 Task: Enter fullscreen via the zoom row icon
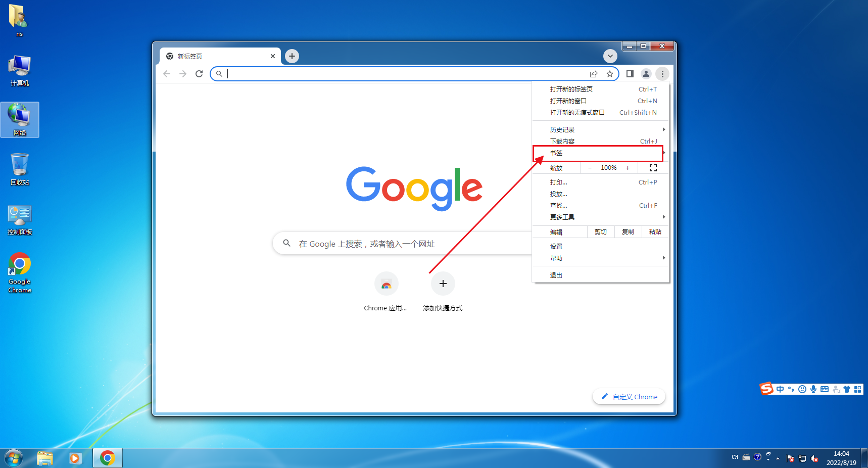click(x=653, y=168)
